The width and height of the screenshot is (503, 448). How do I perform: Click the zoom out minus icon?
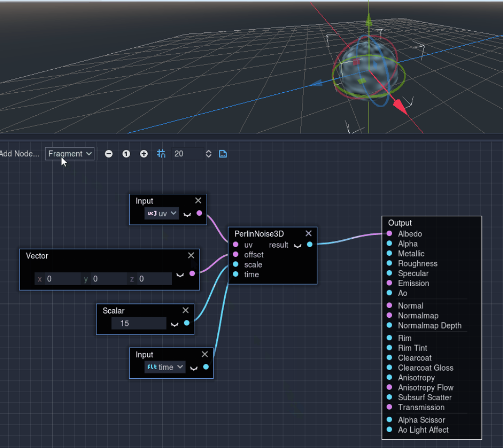click(x=109, y=154)
